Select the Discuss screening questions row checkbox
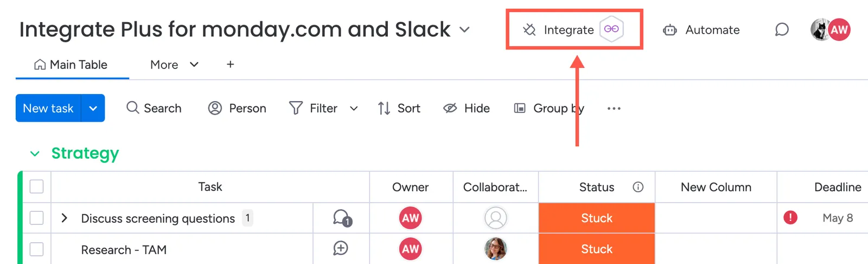The image size is (868, 264). pos(36,218)
